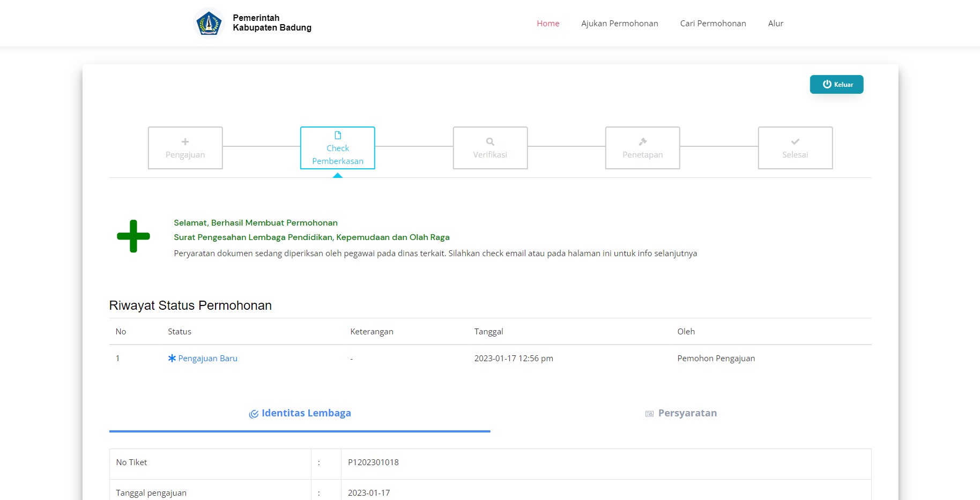Click the plus icon in Pengajuan step
This screenshot has width=980, height=500.
click(x=185, y=142)
